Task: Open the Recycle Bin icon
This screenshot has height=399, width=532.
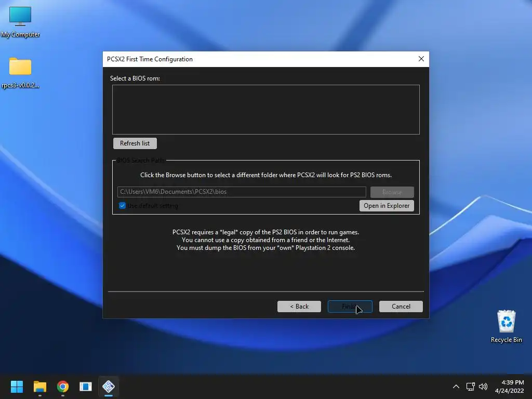Action: [506, 326]
